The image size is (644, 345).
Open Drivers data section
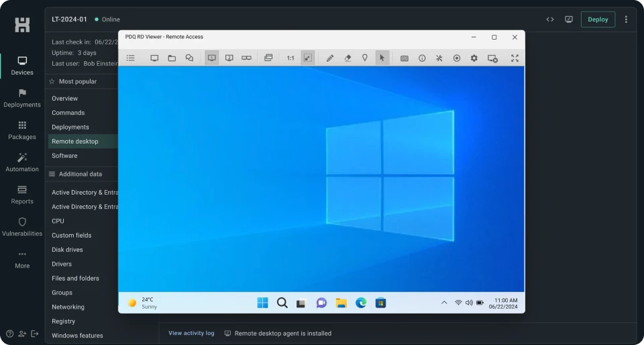pyautogui.click(x=62, y=264)
